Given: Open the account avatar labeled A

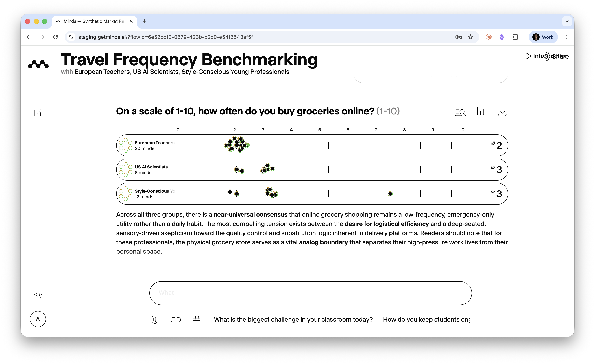Looking at the screenshot, I should 38,319.
